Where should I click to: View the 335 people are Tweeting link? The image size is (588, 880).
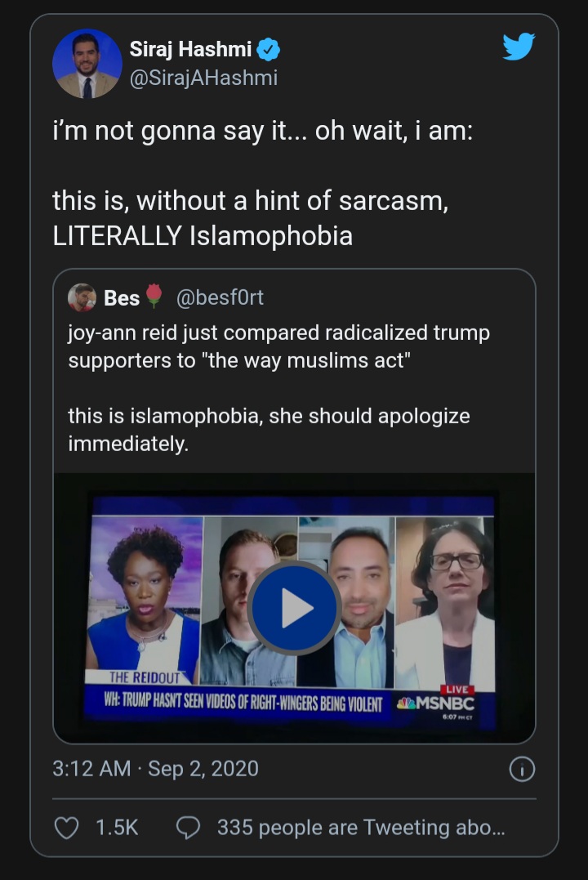361,828
